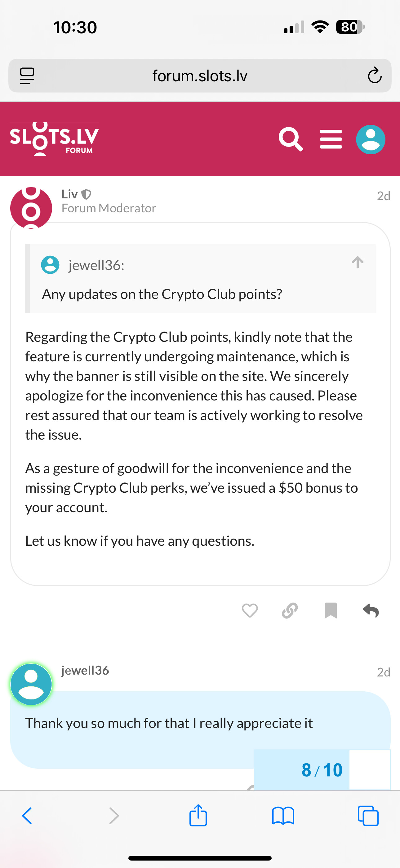Open Liv's moderator avatar
Screen dimensions: 400x868
31,208
